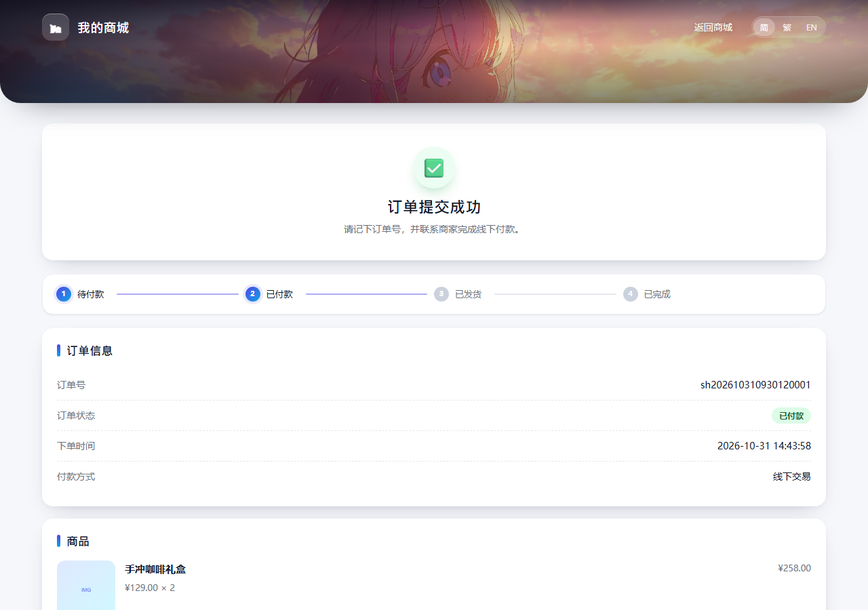This screenshot has width=868, height=610.
Task: Click the 订单信息 section heading
Action: [x=90, y=350]
